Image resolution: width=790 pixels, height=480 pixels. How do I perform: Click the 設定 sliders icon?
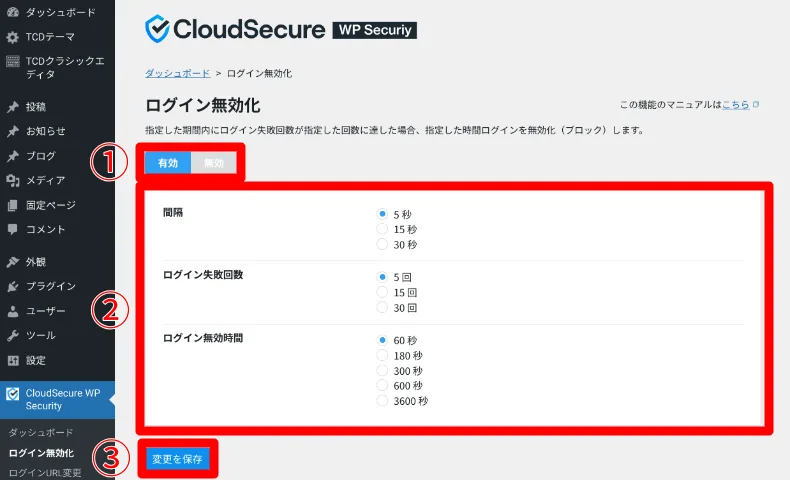coord(13,361)
